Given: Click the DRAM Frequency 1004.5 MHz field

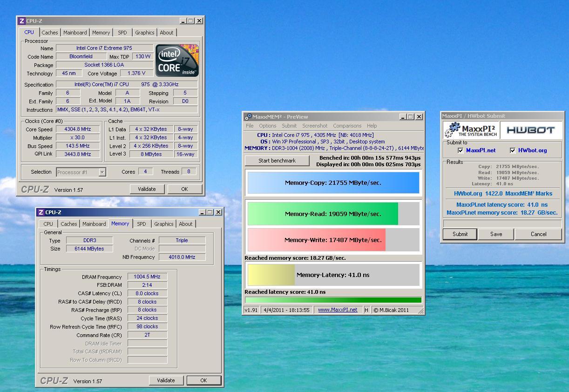Looking at the screenshot, I should tap(147, 277).
